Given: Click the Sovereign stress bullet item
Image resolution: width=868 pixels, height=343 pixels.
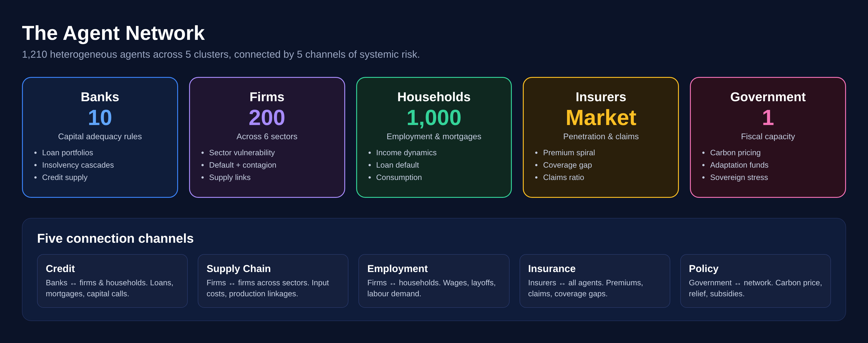Looking at the screenshot, I should tap(739, 177).
